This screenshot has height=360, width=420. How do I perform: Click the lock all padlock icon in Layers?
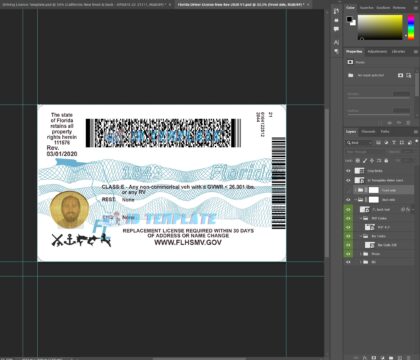pyautogui.click(x=386, y=161)
